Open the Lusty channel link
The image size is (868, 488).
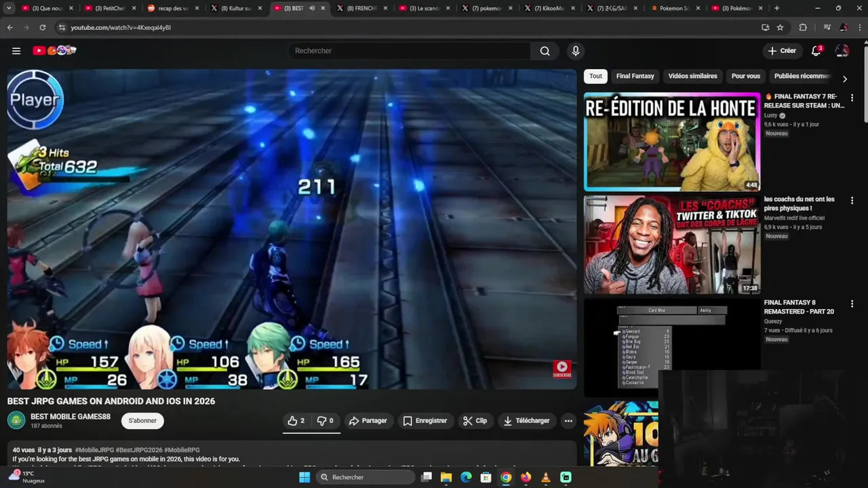(770, 115)
